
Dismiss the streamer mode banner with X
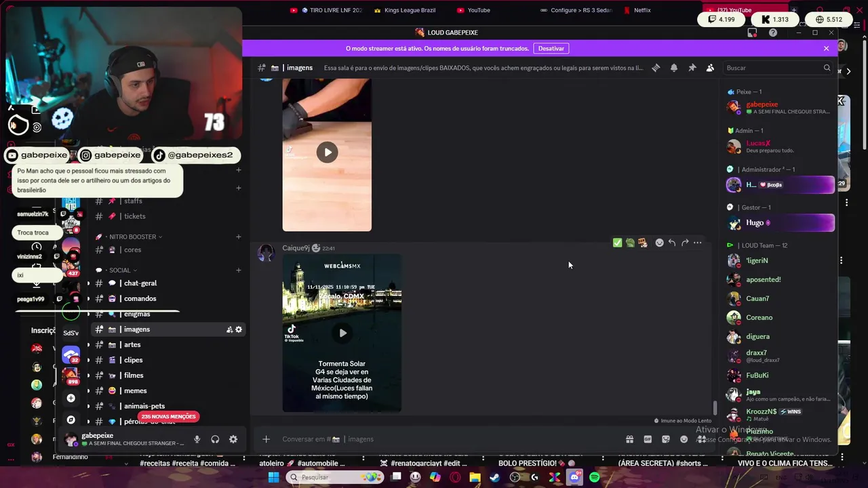pos(826,48)
